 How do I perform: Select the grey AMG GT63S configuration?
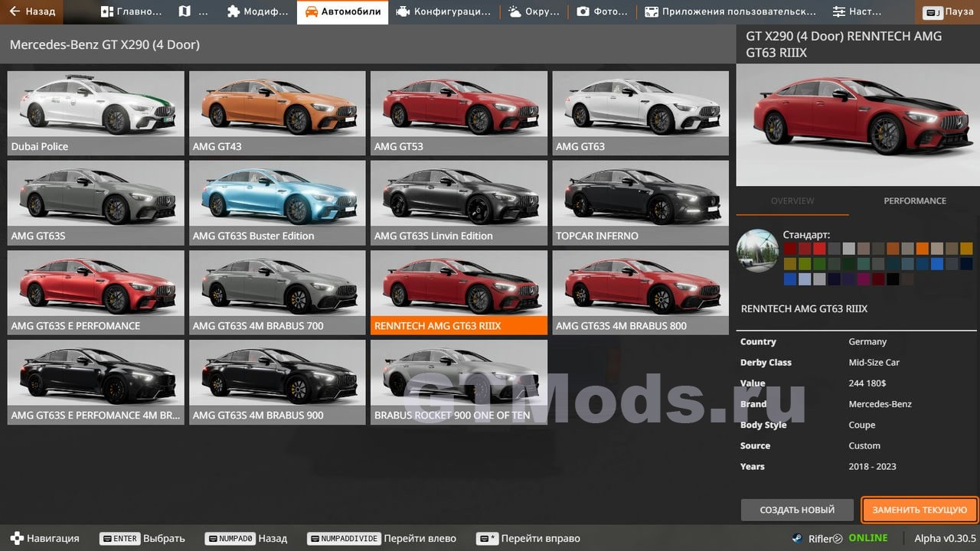coord(96,203)
